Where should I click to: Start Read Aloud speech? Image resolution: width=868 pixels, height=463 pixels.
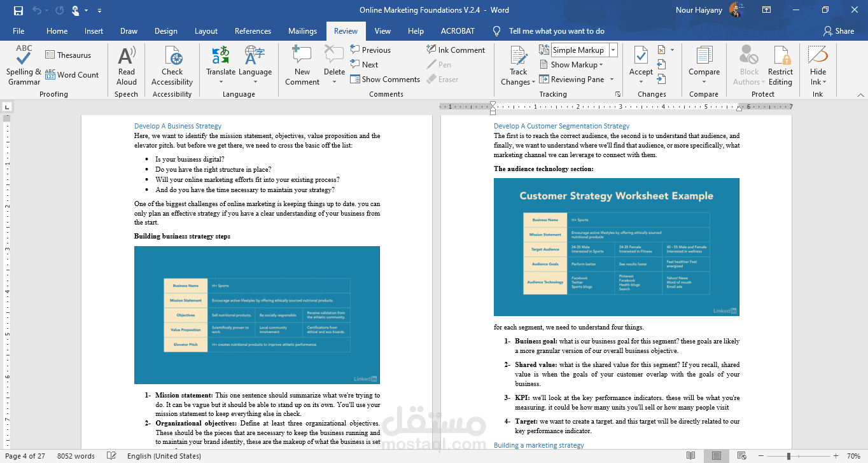127,66
